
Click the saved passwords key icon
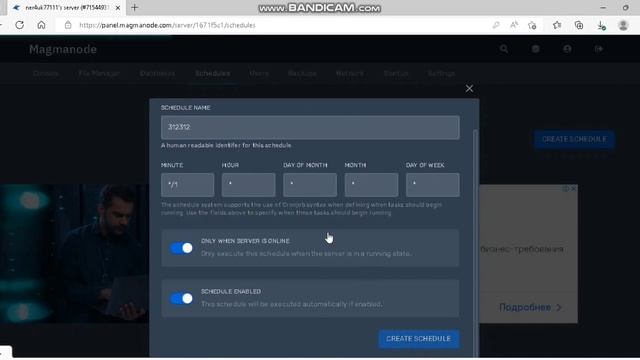496,25
